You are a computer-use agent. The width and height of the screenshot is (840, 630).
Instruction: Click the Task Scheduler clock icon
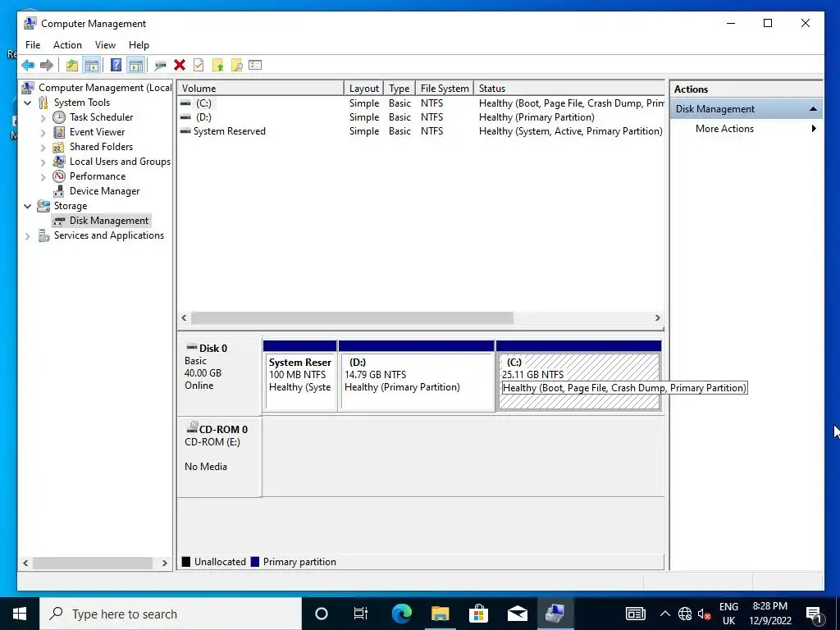59,117
